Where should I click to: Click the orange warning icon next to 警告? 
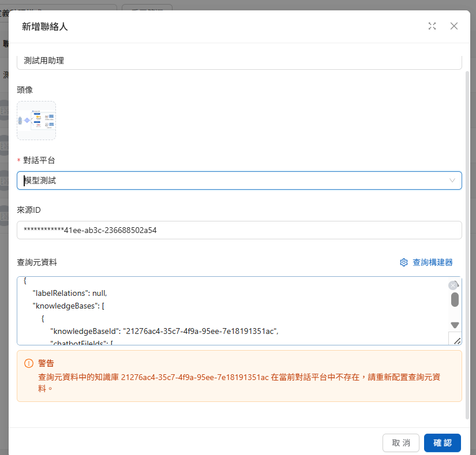(29, 363)
